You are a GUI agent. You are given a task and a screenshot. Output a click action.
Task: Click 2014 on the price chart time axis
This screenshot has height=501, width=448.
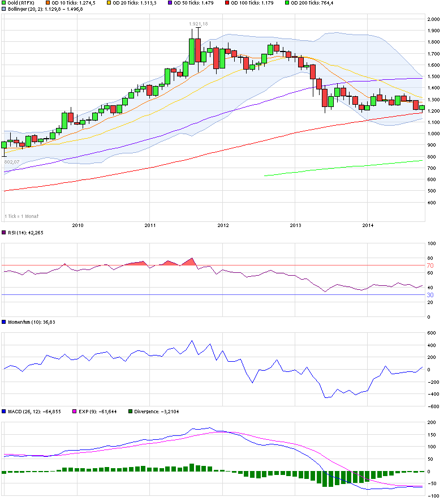tap(368, 225)
